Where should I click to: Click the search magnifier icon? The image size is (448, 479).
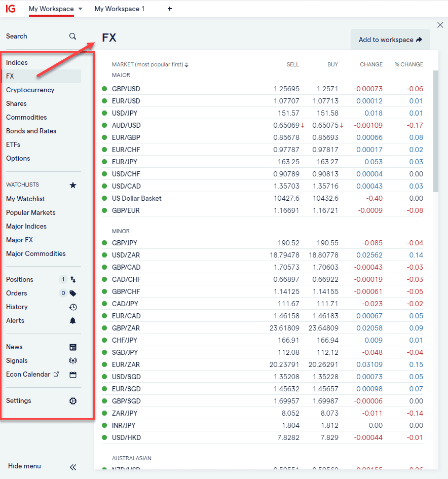(72, 36)
